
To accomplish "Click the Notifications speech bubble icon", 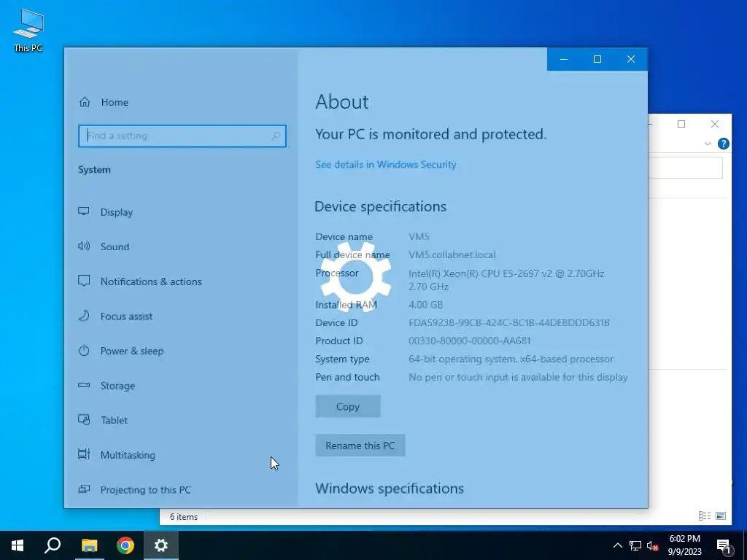I will pyautogui.click(x=84, y=281).
